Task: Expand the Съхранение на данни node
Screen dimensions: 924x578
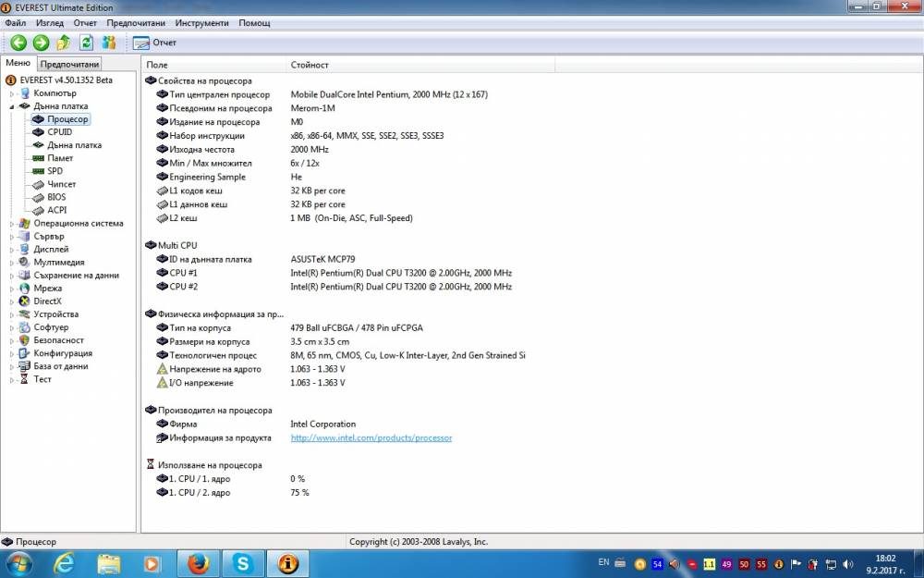Action: [11, 276]
